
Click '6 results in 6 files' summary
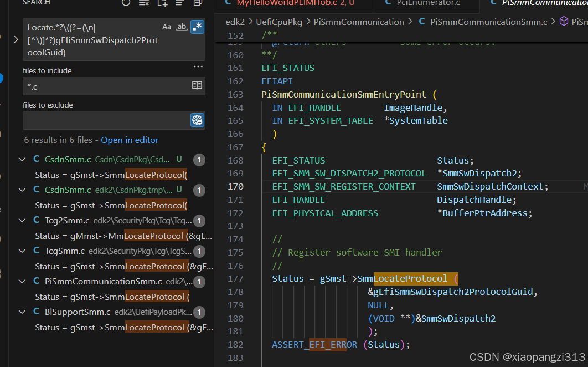pos(58,140)
